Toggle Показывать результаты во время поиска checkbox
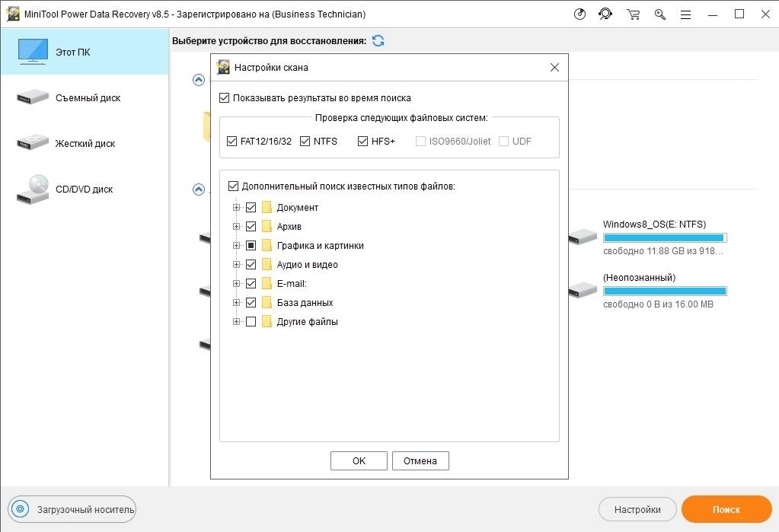 (x=224, y=98)
